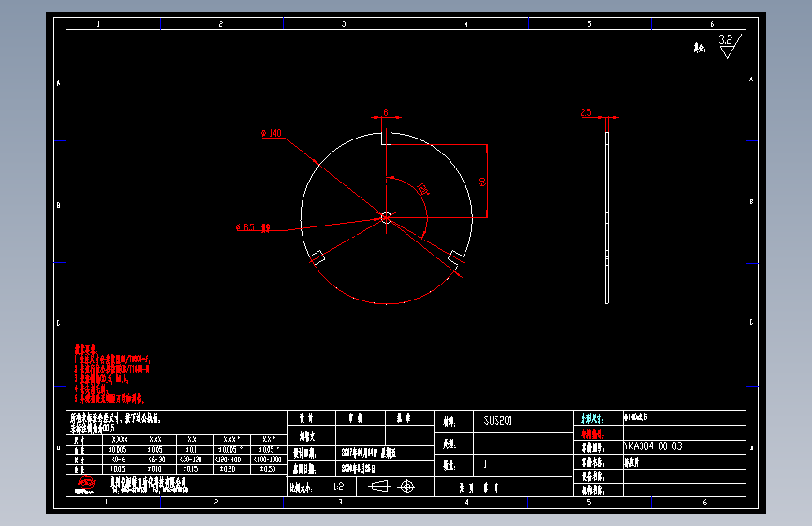The height and width of the screenshot is (526, 812).
Task: Click the <120-400 length range cell
Action: (x=231, y=460)
